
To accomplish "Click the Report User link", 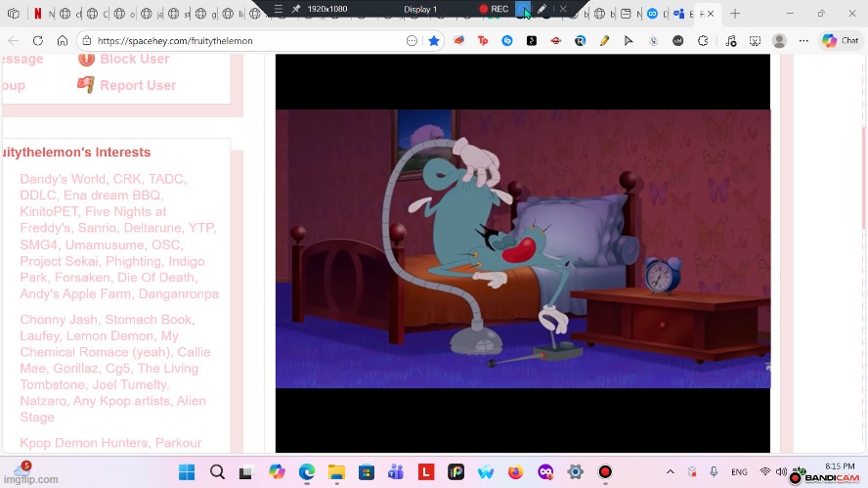I will [137, 85].
